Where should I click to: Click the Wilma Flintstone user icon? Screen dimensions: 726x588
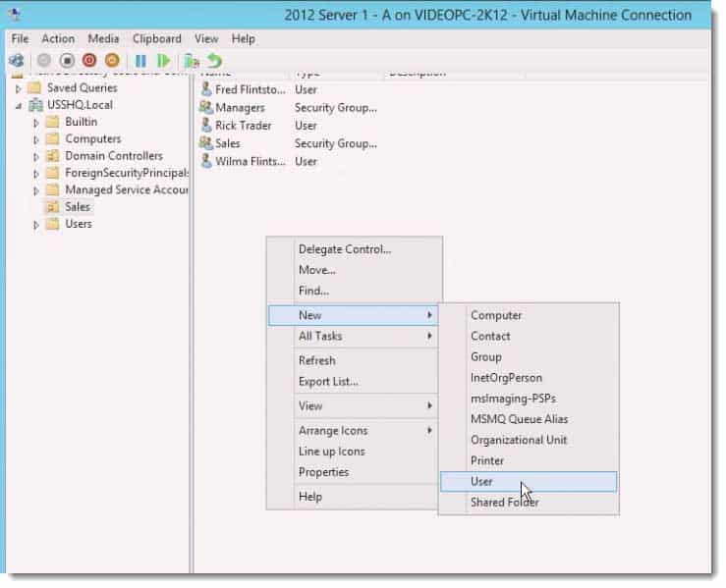coord(206,161)
